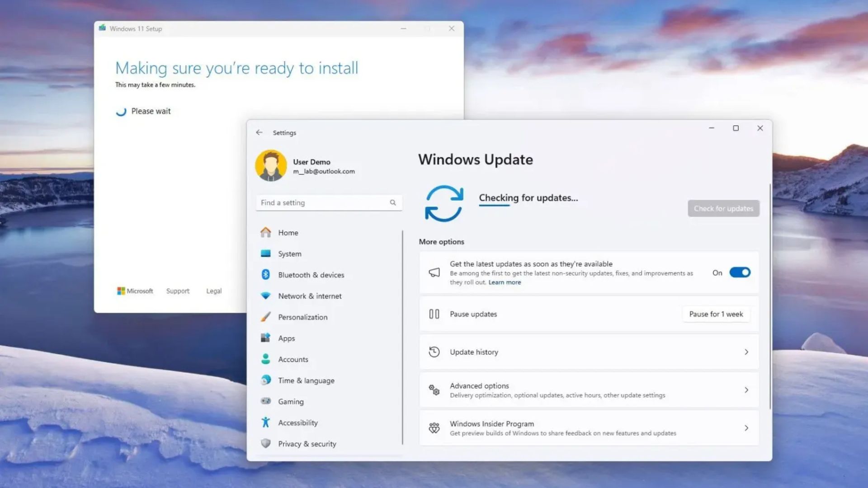The image size is (868, 488).
Task: Click inside the Find a setting search box
Action: tap(316, 202)
